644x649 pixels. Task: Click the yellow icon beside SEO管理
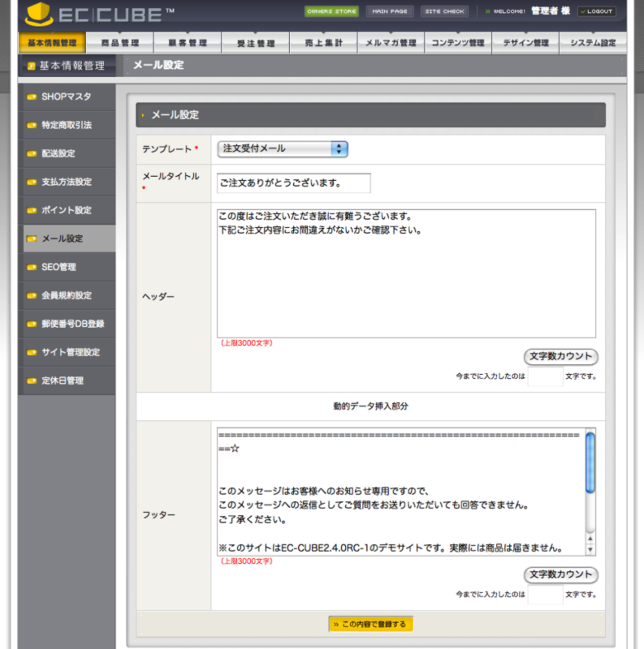click(32, 267)
